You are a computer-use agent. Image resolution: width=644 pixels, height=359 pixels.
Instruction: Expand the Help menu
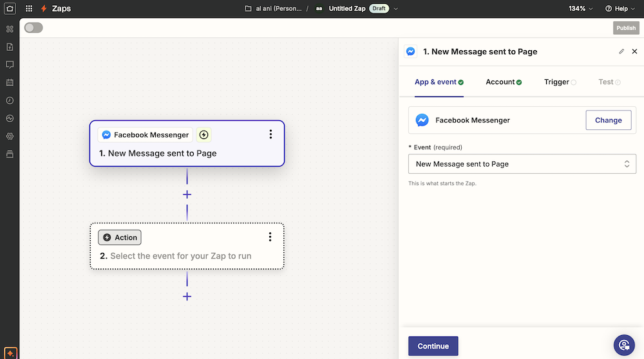(x=620, y=9)
